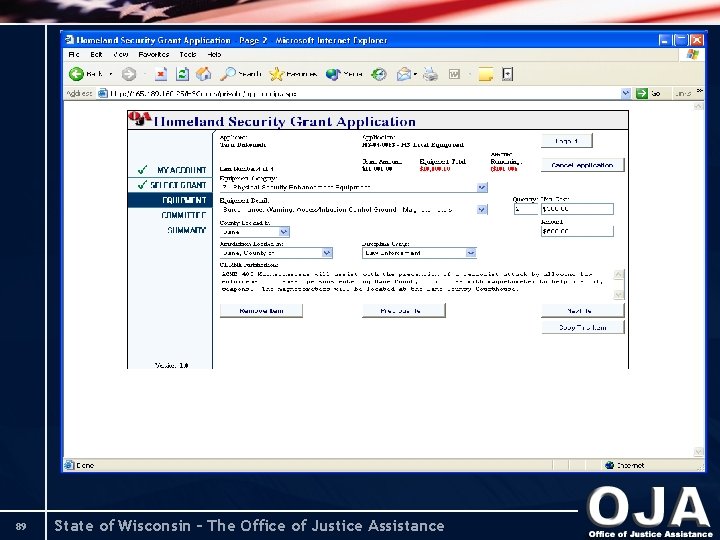The image size is (720, 540).
Task: Click the Amount input field
Action: coord(577,231)
